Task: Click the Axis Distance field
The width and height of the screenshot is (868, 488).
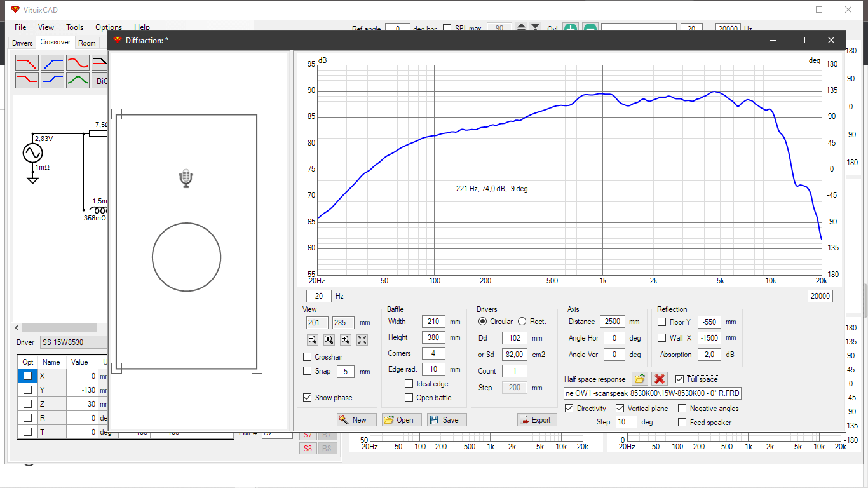Action: tap(614, 322)
